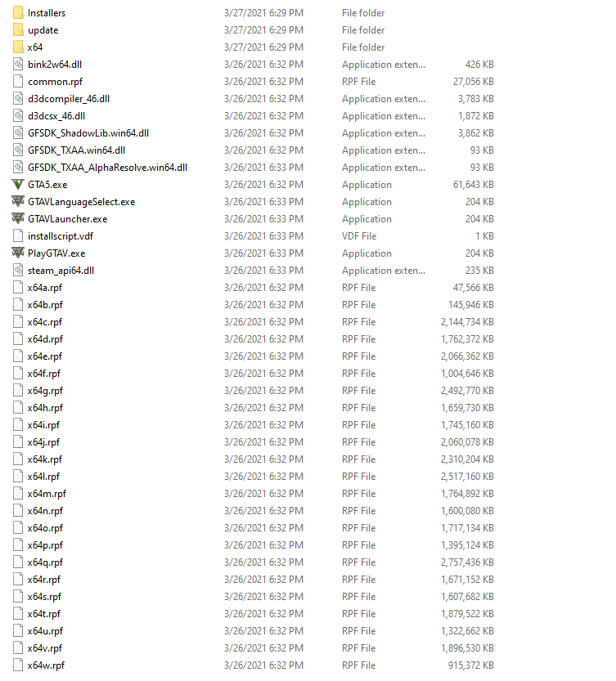Click the update folder icon
Screen dimensions: 616x681
coord(18,30)
